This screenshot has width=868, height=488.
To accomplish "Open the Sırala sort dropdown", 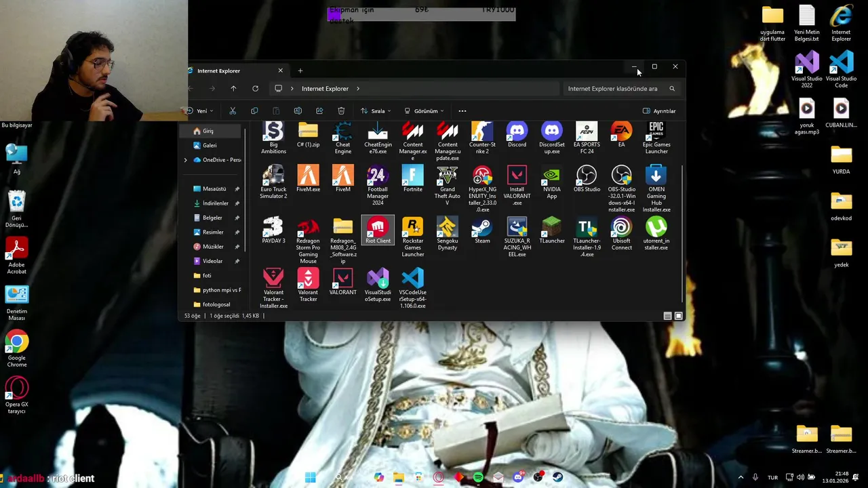I will pos(376,111).
